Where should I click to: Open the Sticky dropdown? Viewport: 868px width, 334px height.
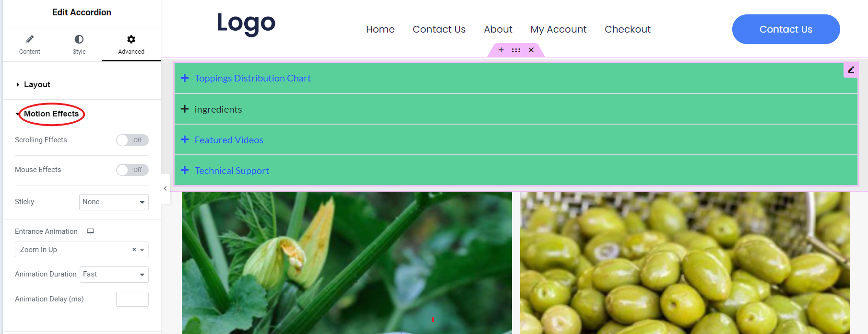pos(114,202)
